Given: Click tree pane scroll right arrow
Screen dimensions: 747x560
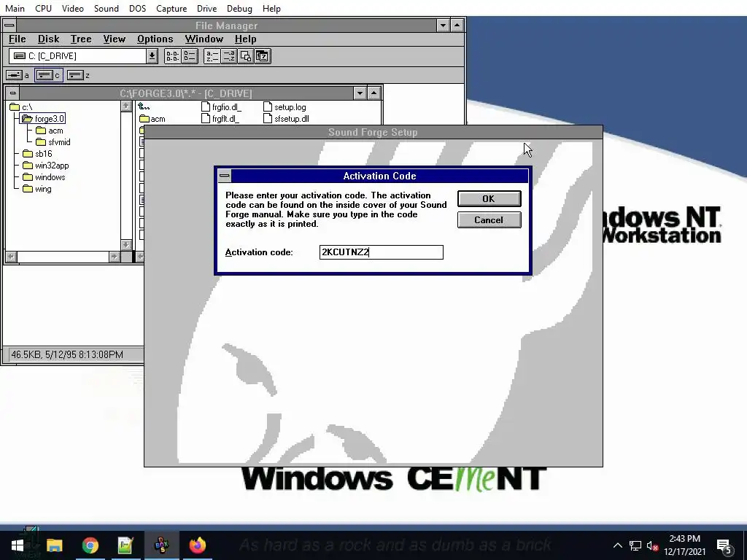Looking at the screenshot, I should pos(115,257).
